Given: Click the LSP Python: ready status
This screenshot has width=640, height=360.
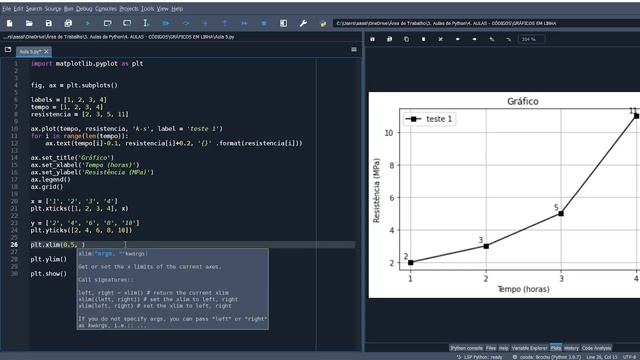Looking at the screenshot, I should pyautogui.click(x=480, y=357).
